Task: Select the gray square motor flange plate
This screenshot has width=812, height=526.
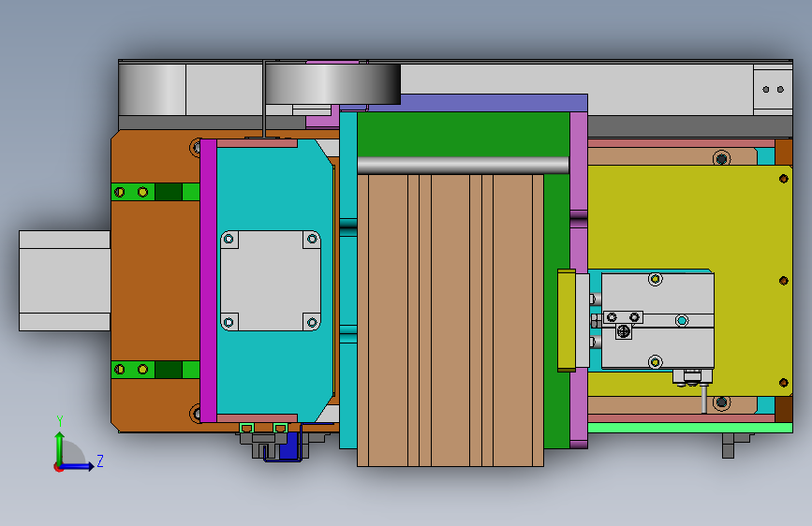Action: pyautogui.click(x=271, y=281)
